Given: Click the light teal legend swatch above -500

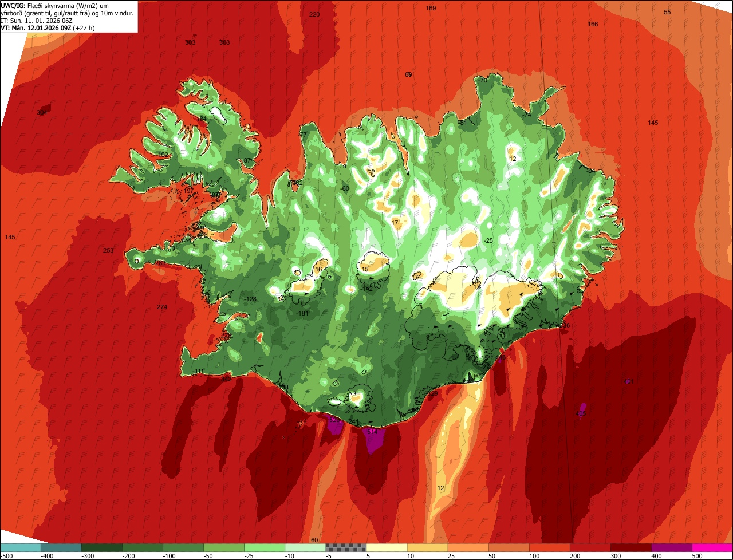Looking at the screenshot, I should click(20, 547).
